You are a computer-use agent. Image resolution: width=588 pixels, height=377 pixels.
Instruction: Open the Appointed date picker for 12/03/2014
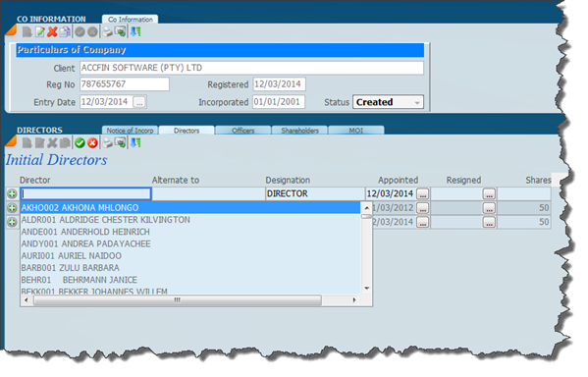(423, 194)
